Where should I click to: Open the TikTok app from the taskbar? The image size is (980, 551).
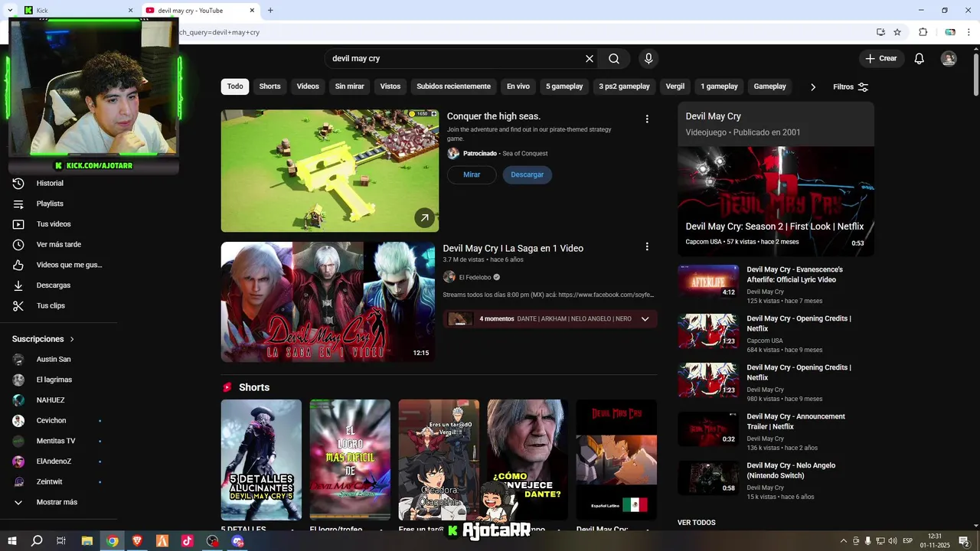[x=187, y=541]
